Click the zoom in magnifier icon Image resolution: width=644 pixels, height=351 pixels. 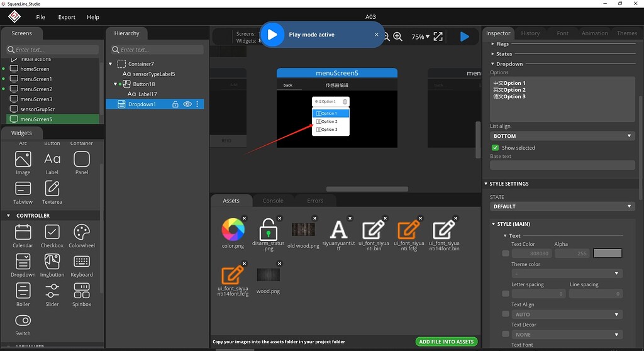(397, 37)
